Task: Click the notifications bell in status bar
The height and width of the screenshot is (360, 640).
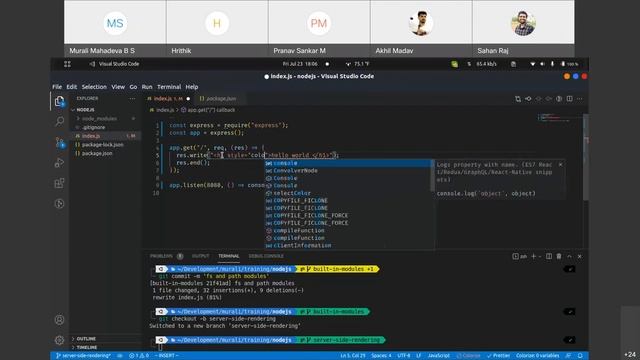Action: tap(580, 356)
